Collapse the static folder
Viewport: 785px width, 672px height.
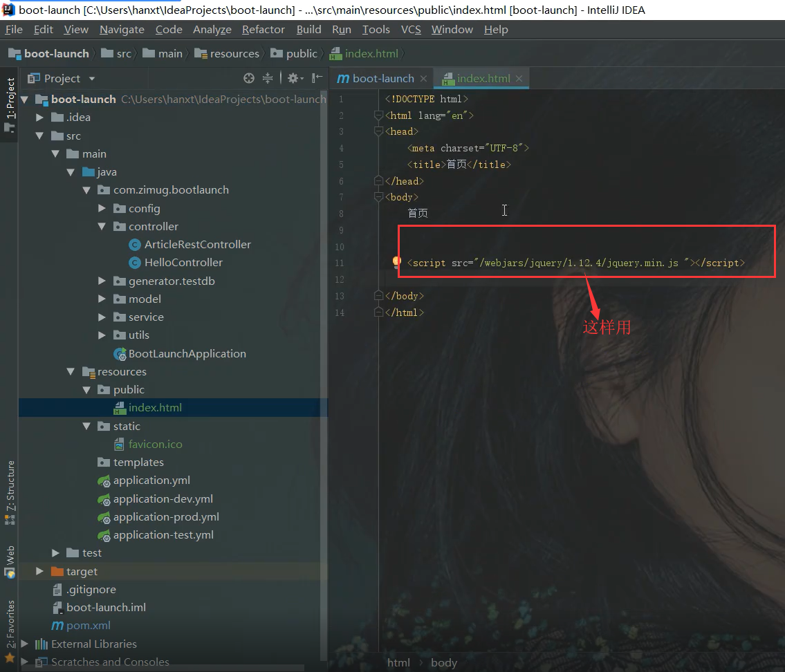[x=86, y=426]
